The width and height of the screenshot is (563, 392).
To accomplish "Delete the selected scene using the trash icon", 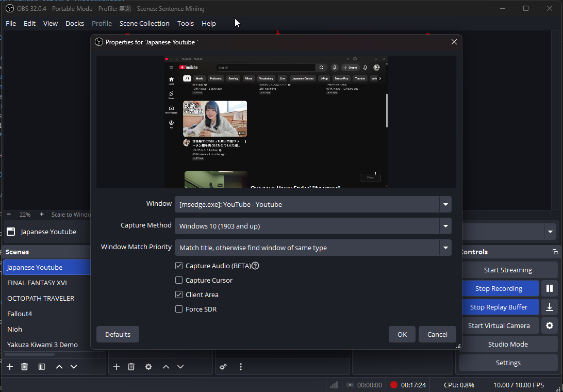I will click(24, 366).
